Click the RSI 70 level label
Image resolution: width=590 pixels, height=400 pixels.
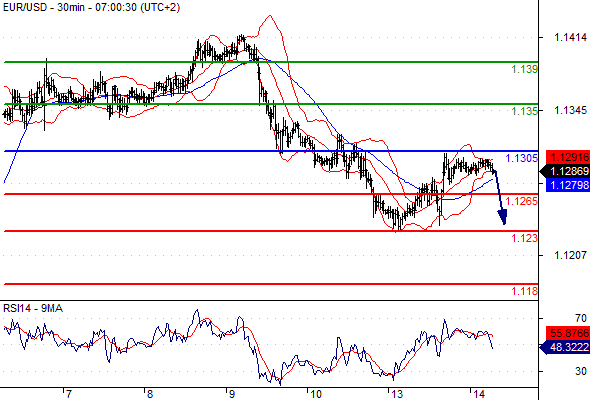[581, 318]
